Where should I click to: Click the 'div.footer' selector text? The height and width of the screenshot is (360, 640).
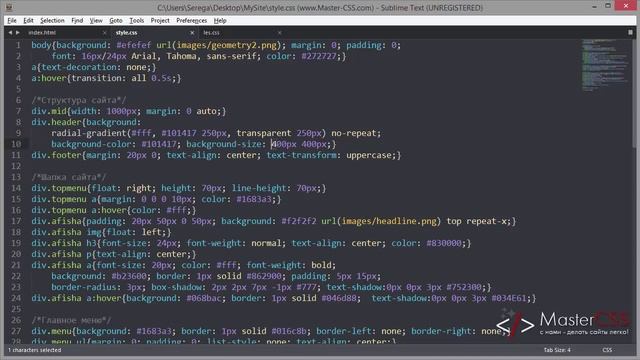pyautogui.click(x=56, y=155)
